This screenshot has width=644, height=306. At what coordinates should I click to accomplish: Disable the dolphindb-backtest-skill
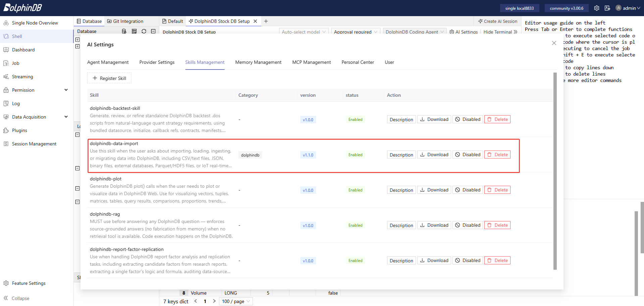click(x=468, y=120)
